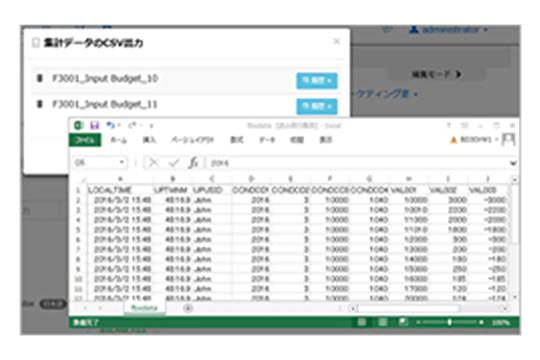Cancel the entry with the formula bar X
Screen dimensions: 540x360
[x=154, y=163]
